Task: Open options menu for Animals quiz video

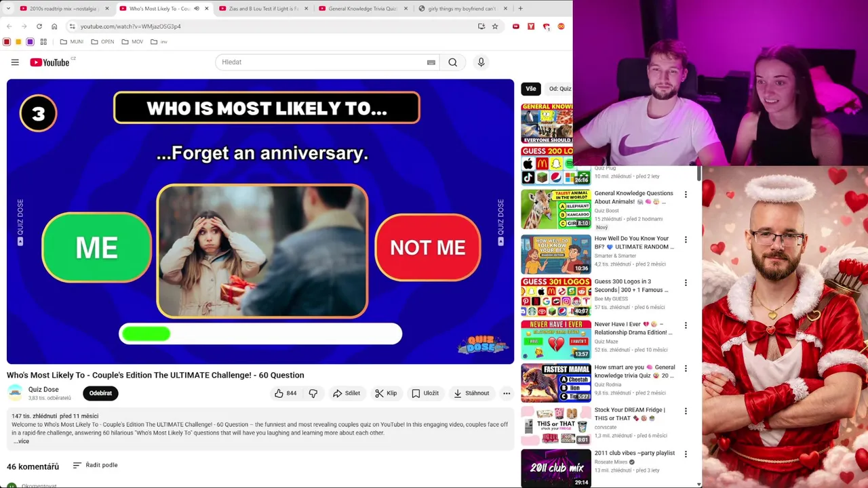Action: point(686,195)
